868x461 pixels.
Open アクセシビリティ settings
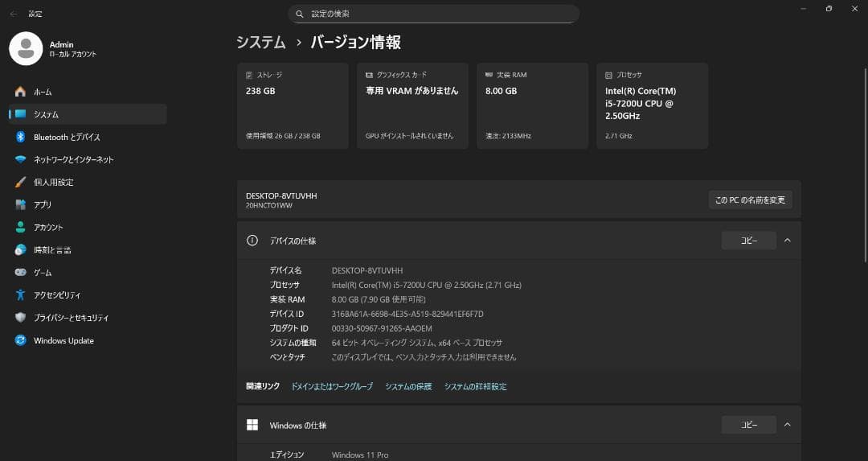[88, 294]
